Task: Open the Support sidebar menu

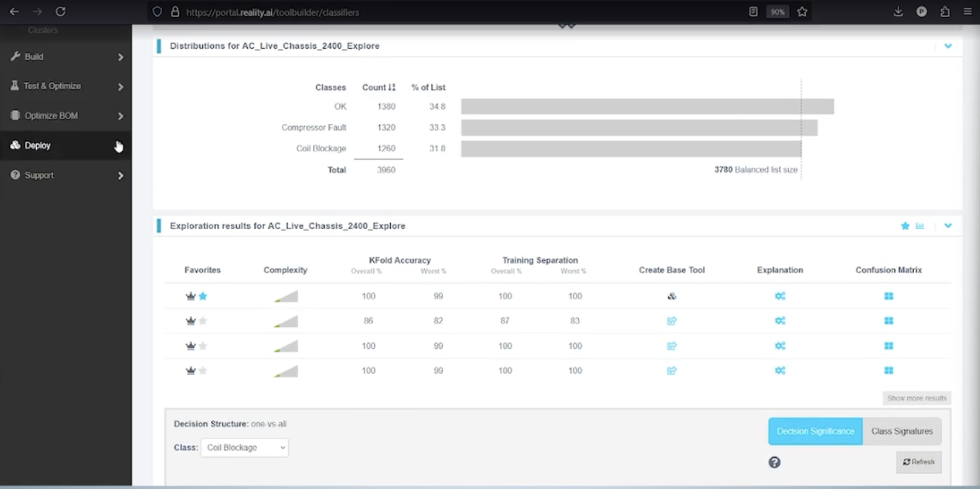Action: tap(66, 175)
